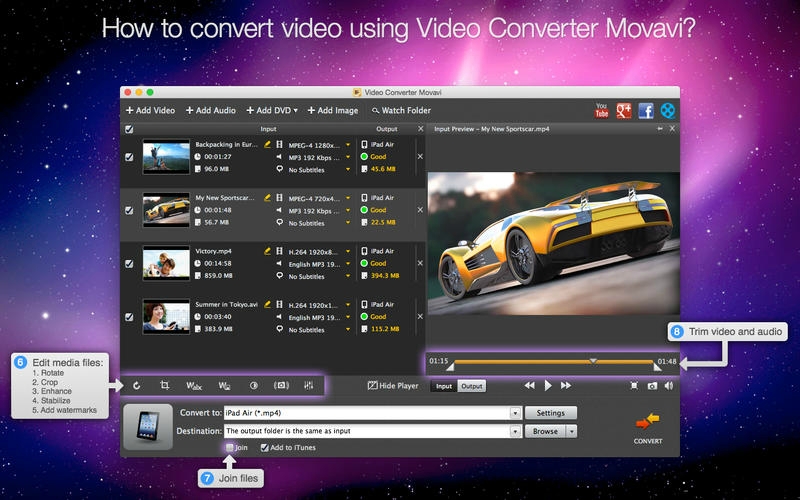800x500 pixels.
Task: Rename Backpacking in Europe with pencil icon
Action: coord(267,144)
